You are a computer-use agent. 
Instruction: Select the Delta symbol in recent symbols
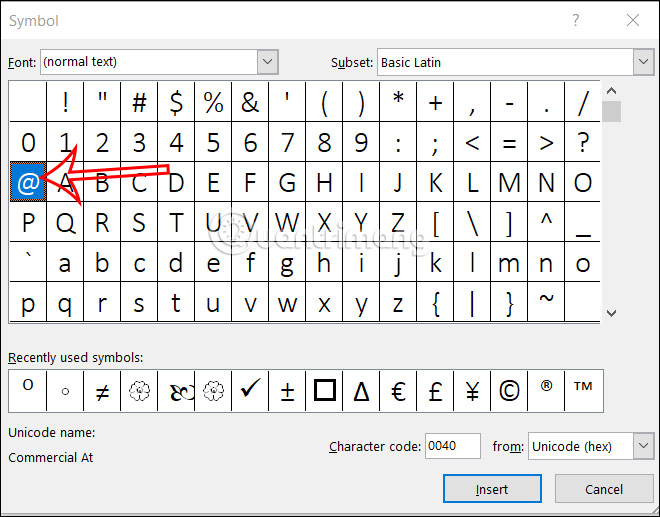(x=361, y=391)
